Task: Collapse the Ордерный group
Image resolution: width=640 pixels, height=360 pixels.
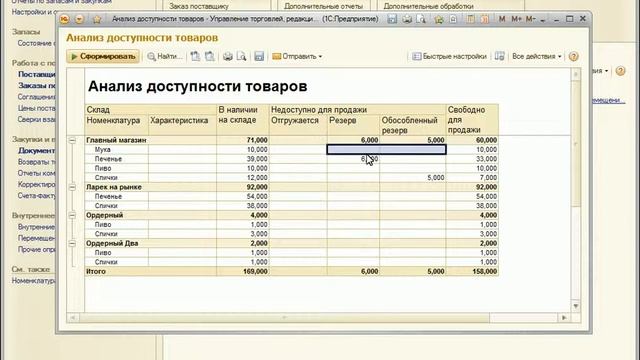Action: [x=72, y=216]
